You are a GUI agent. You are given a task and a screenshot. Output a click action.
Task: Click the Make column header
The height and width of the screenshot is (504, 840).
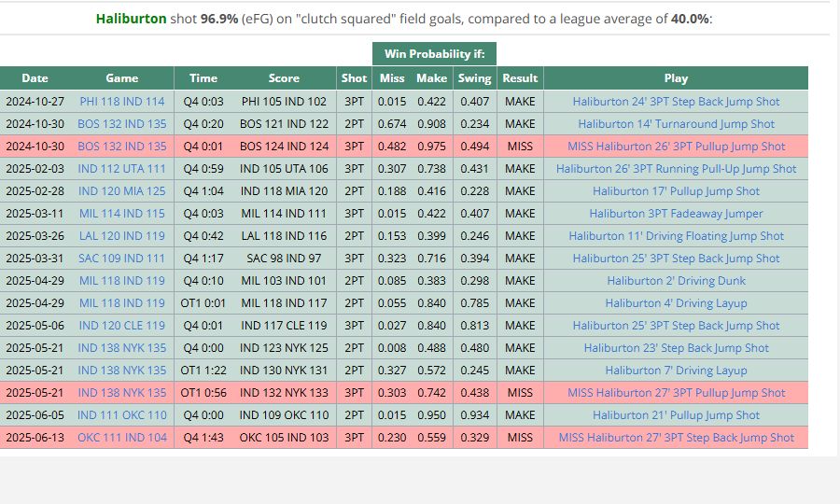click(431, 78)
